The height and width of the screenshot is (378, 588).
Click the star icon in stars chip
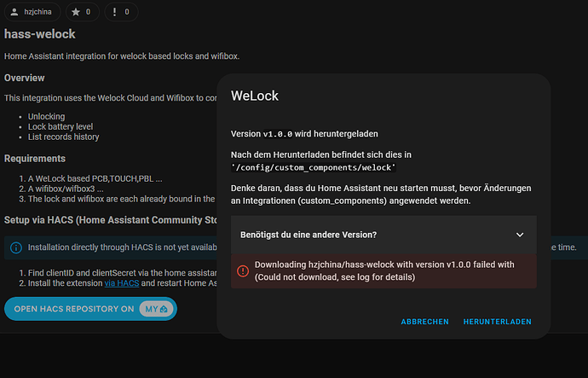pyautogui.click(x=76, y=12)
